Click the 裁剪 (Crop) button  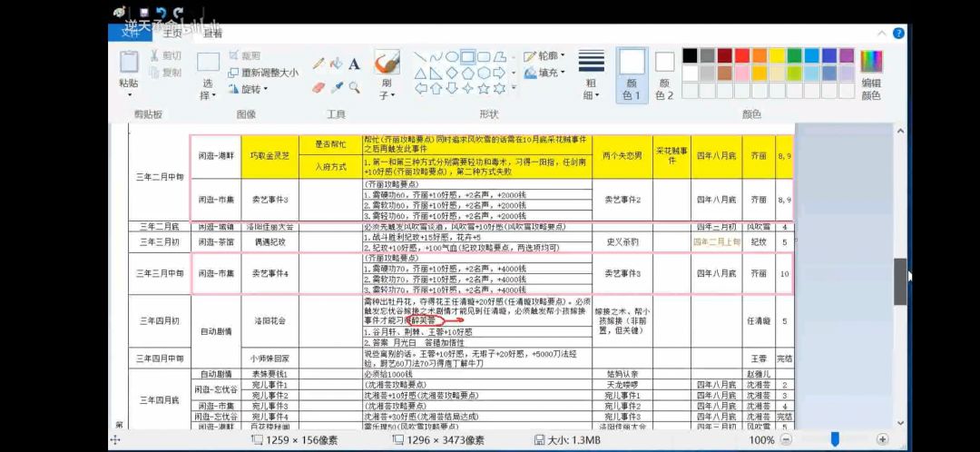click(245, 55)
